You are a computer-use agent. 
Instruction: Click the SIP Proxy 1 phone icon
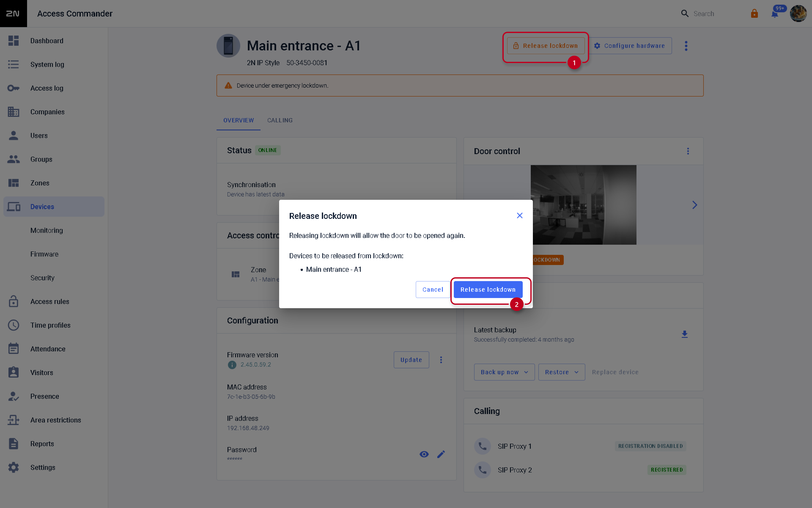482,446
